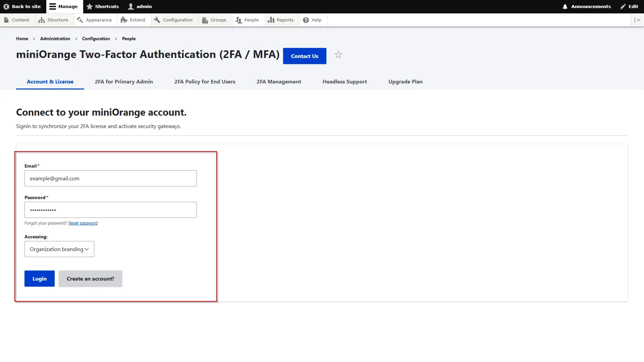Add page to shortcuts star icon
The width and height of the screenshot is (644, 362).
tap(338, 54)
